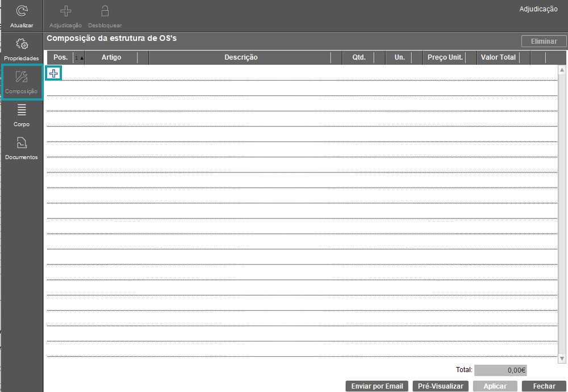Sort by the Pos. column header
The height and width of the screenshot is (392, 568).
pos(60,57)
